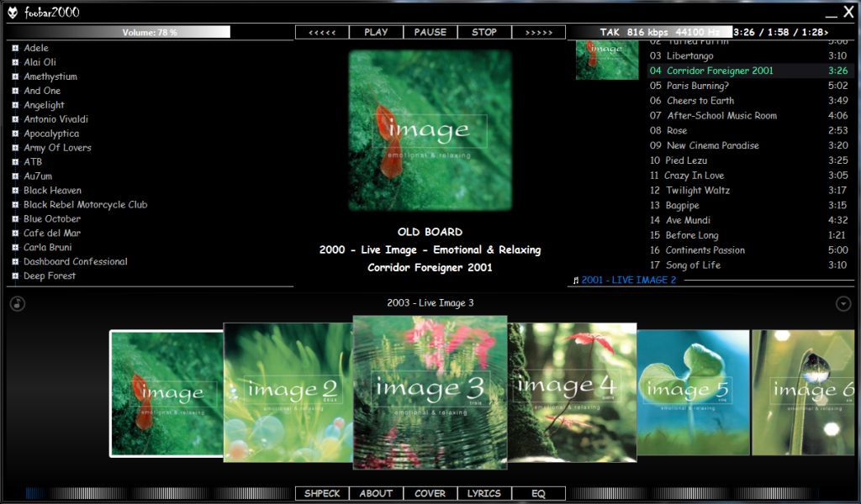Expand the Black Heaven tree node
861x504 pixels.
click(15, 191)
